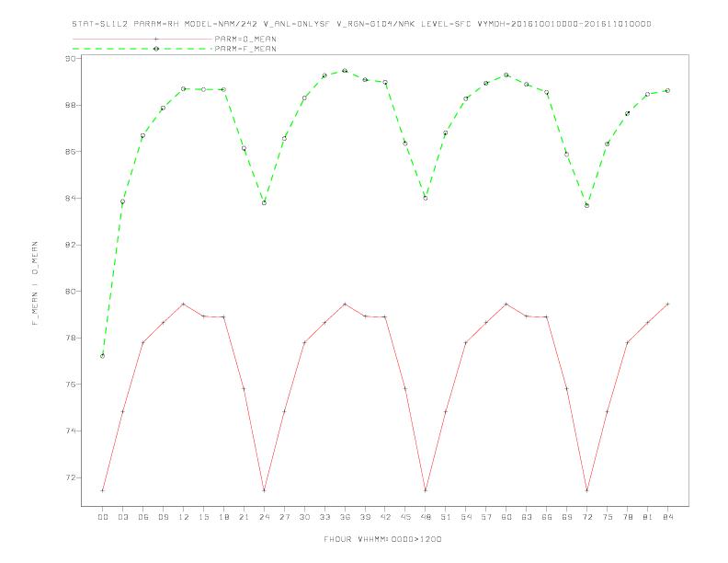Click the x-axis tick label 48
This screenshot has height=563, width=728.
[426, 517]
